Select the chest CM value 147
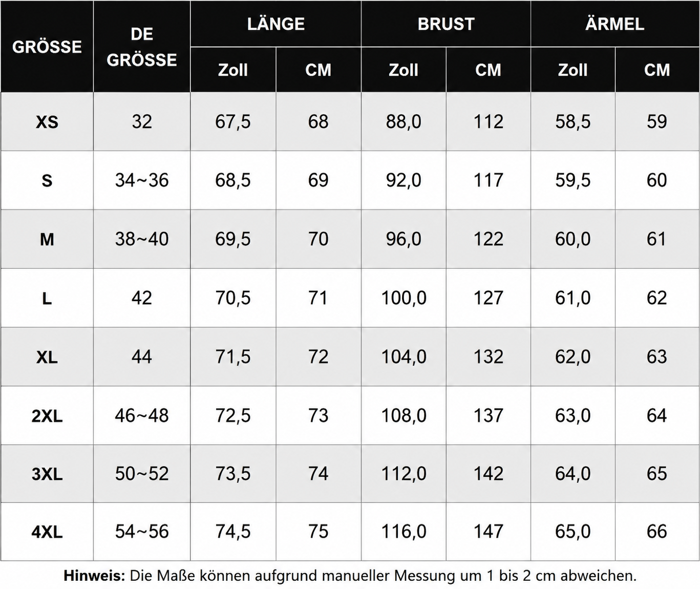The width and height of the screenshot is (700, 589). tap(489, 532)
